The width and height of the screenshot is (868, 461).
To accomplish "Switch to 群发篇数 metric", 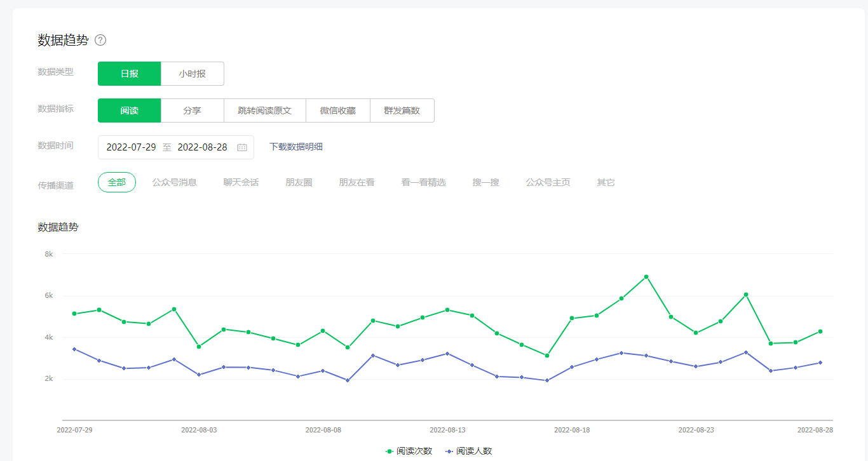I will (402, 110).
